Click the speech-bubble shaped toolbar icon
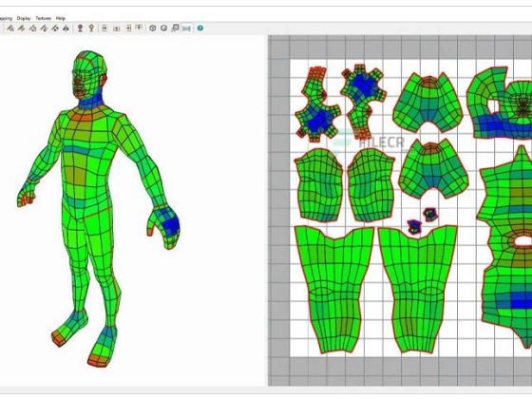 (x=175, y=28)
